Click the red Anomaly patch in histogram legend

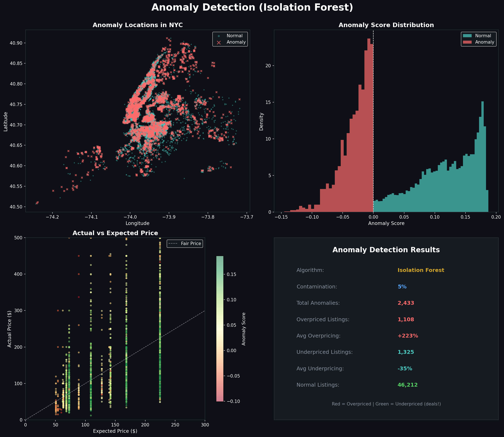[468, 42]
